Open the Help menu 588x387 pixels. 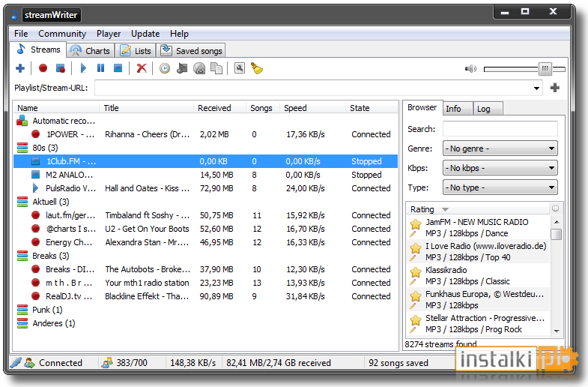(179, 34)
